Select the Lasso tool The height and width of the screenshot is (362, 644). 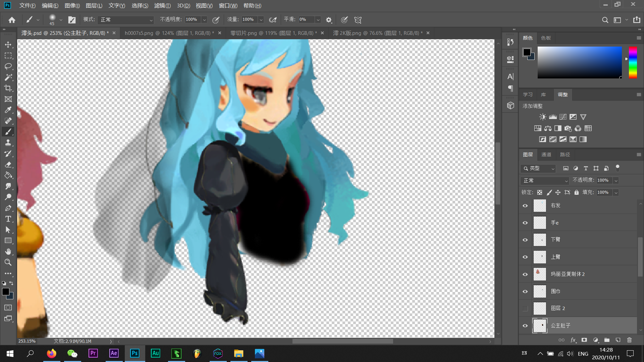pyautogui.click(x=8, y=66)
